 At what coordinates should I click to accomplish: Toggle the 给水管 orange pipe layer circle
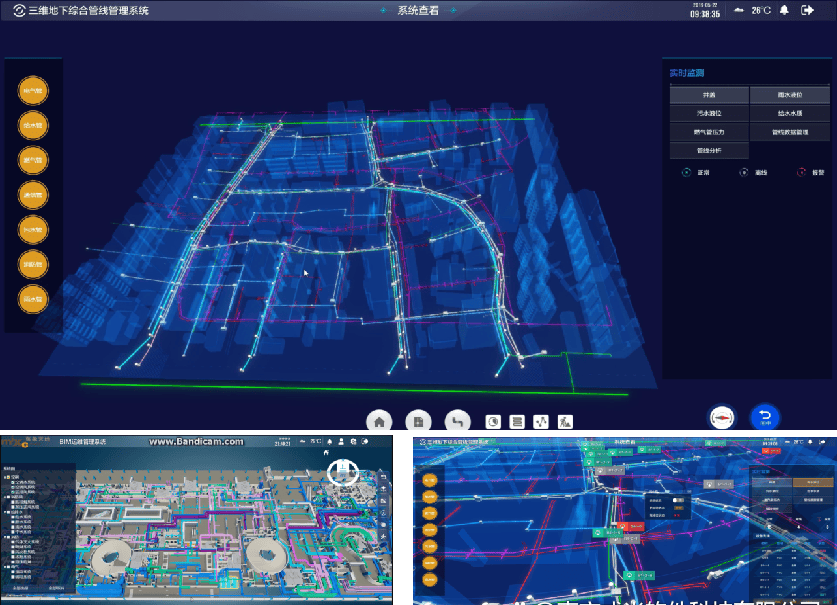(x=33, y=126)
